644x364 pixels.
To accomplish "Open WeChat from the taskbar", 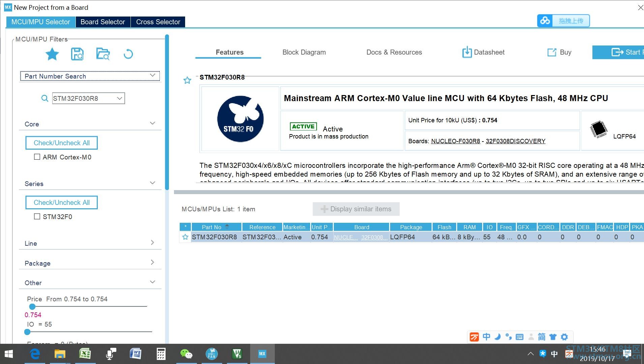I will [186, 354].
